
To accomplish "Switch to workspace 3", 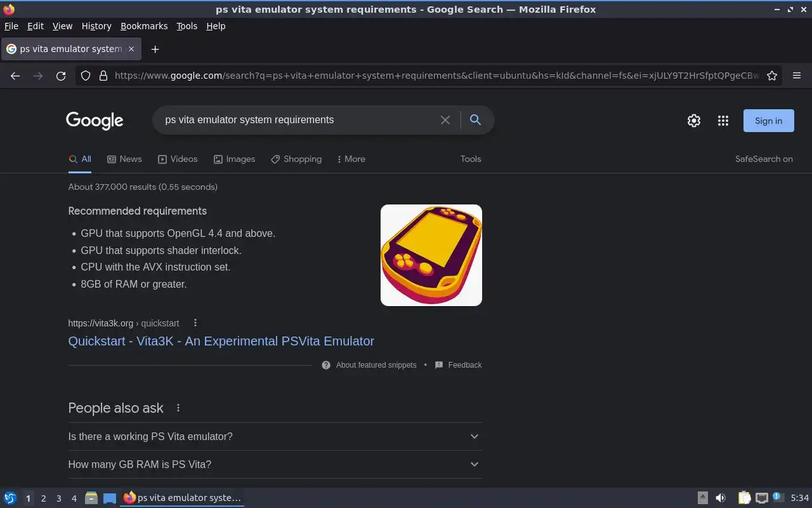I will coord(58,498).
